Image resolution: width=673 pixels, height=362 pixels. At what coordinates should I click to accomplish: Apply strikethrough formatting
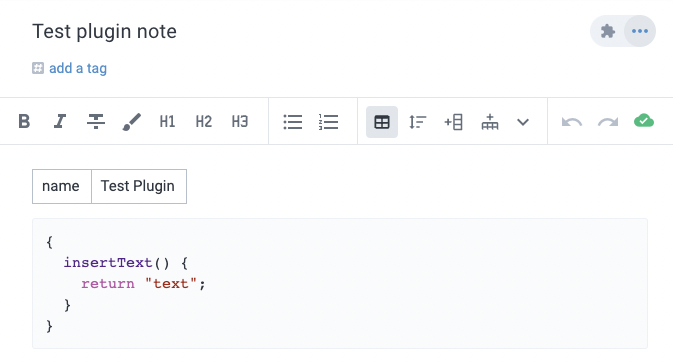(x=96, y=122)
